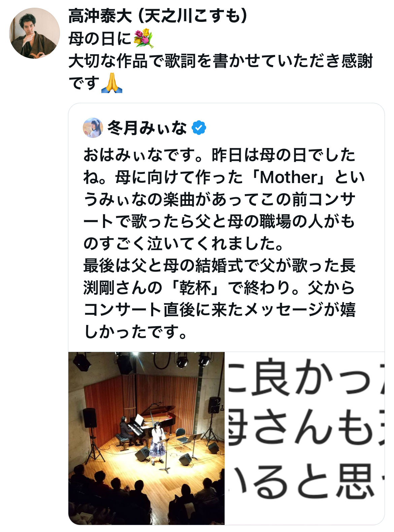Image resolution: width=394 pixels, height=532 pixels.
Task: Open the quoted author name 冬月みぃな
Action: 147,128
